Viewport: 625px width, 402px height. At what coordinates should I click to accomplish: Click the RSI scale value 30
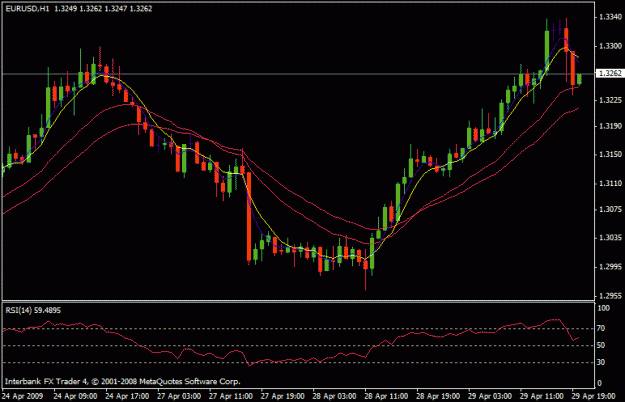[601, 362]
